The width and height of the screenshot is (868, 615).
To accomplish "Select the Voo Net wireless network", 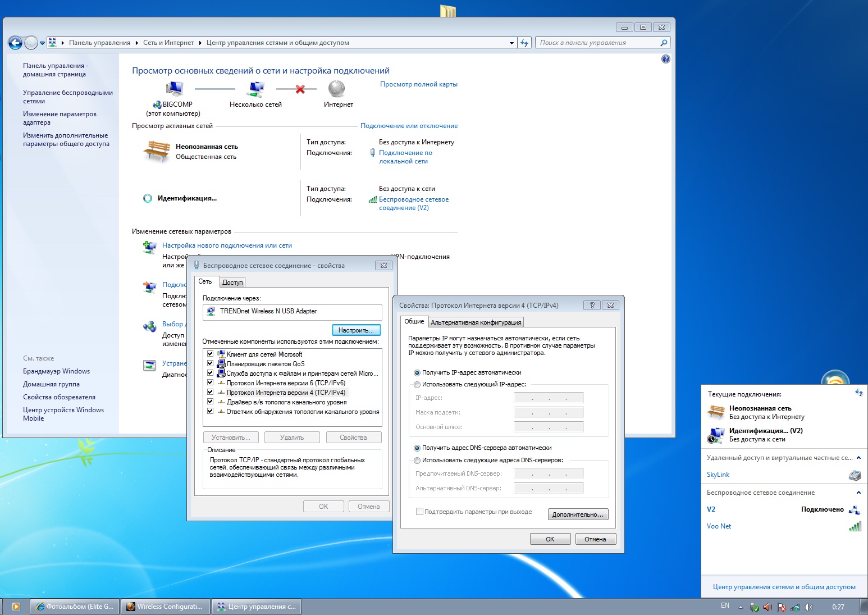I will tap(719, 526).
